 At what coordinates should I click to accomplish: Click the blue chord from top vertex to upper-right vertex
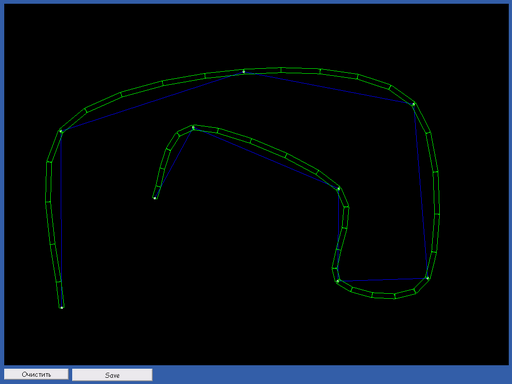point(329,88)
